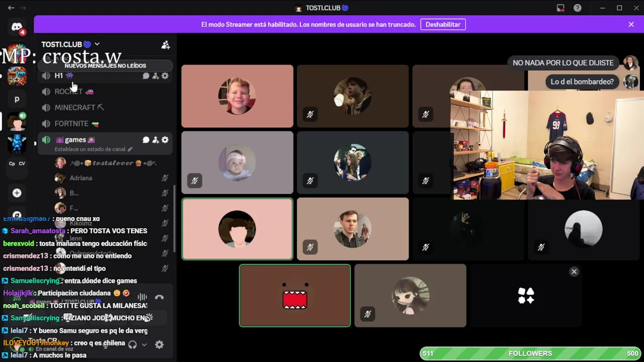Toggle deafen headphones icon
Image resolution: width=644 pixels, height=362 pixels.
(132, 344)
